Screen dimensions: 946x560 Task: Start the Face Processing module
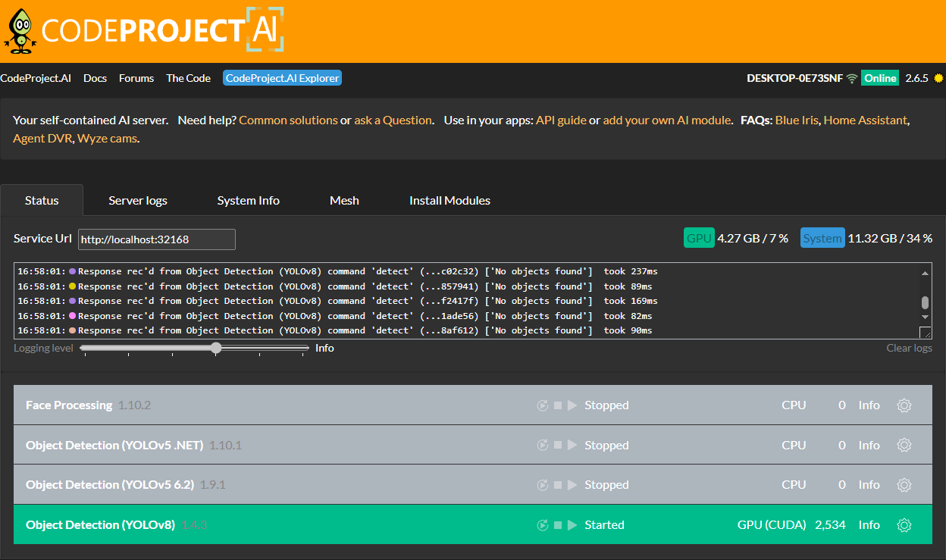[x=572, y=405]
